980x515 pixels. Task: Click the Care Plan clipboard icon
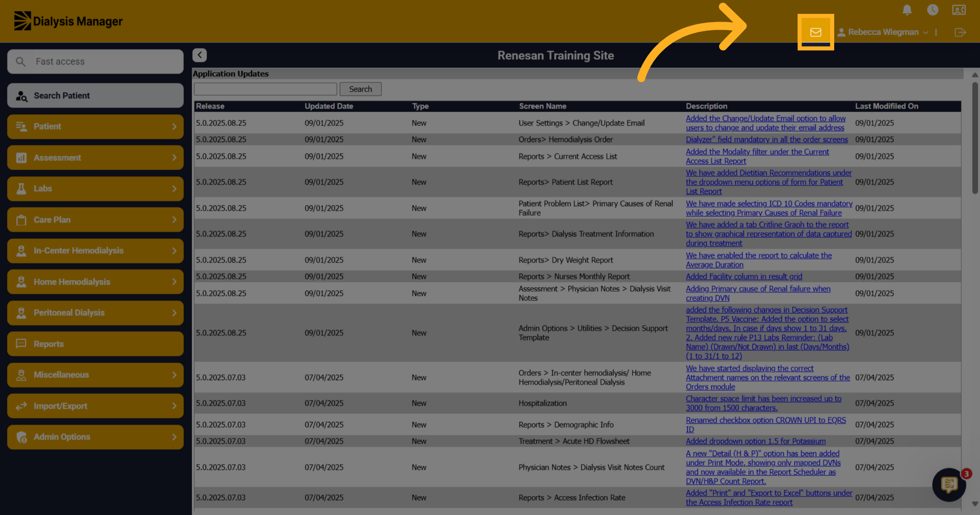coord(21,220)
